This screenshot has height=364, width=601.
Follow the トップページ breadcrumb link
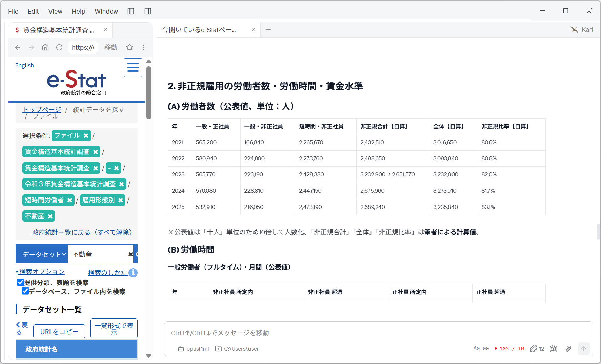pos(42,109)
